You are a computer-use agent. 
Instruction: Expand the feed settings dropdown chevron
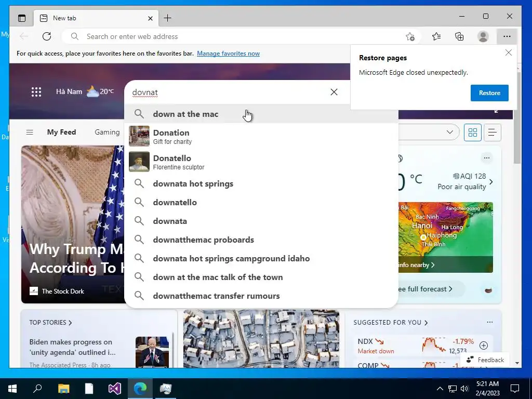click(x=450, y=132)
